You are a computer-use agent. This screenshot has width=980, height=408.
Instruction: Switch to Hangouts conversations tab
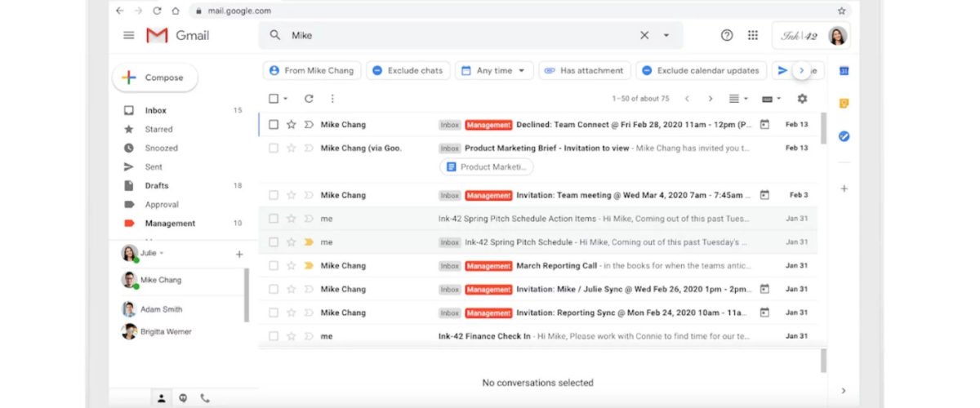point(183,398)
